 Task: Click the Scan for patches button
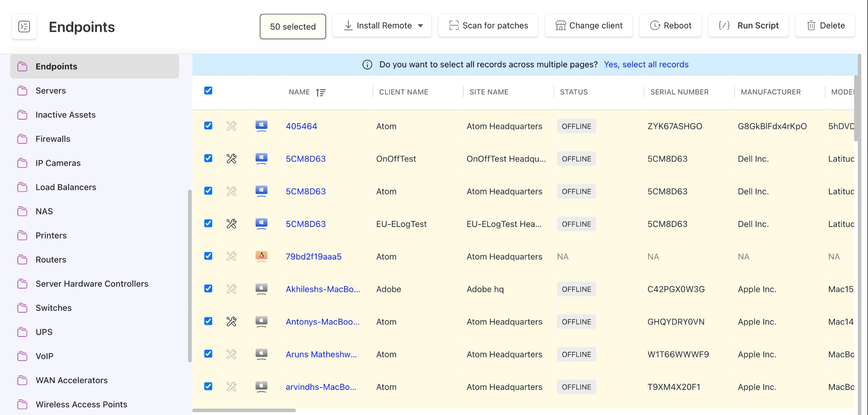(488, 26)
